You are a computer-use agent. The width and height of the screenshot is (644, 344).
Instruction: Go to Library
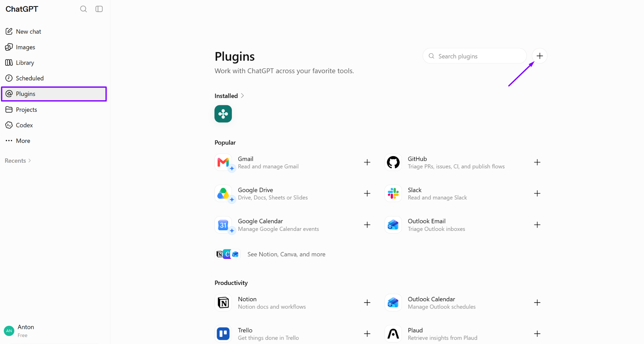(54, 63)
